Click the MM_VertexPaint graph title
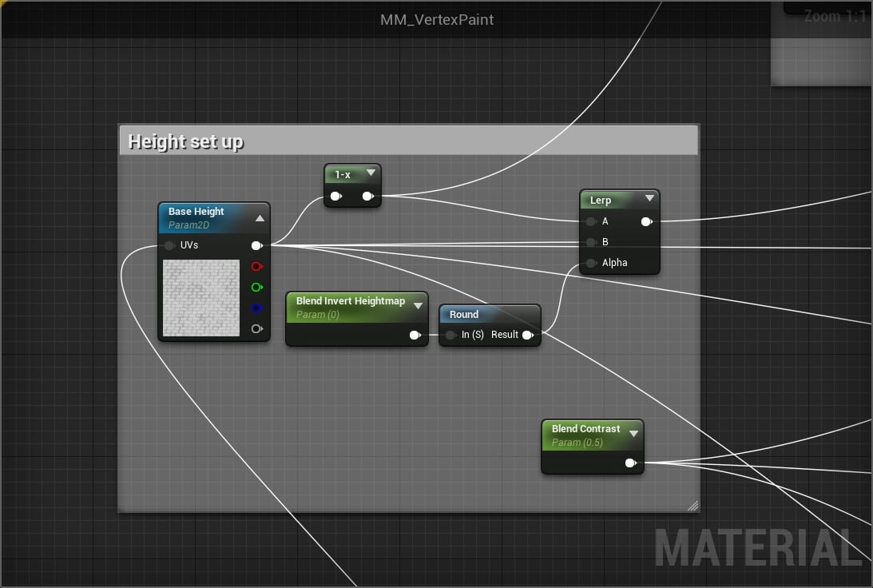 (437, 20)
